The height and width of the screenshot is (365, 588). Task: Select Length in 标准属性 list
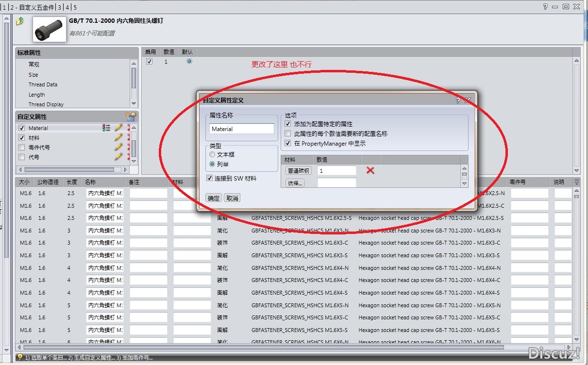(36, 95)
